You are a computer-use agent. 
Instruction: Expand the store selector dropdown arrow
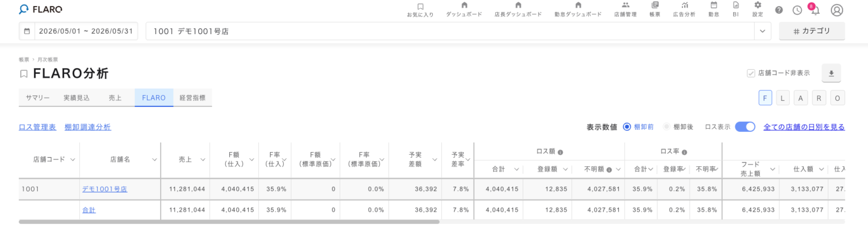pyautogui.click(x=762, y=31)
